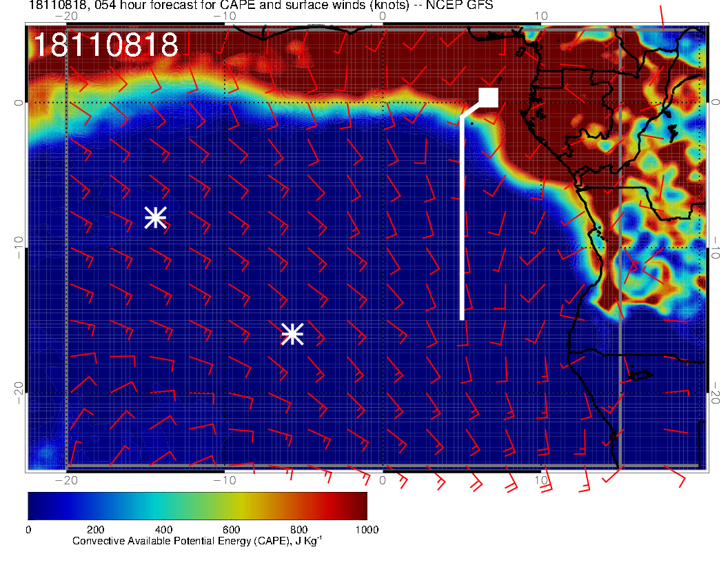
Task: Click the colorbar tick label 200
Action: pyautogui.click(x=96, y=529)
